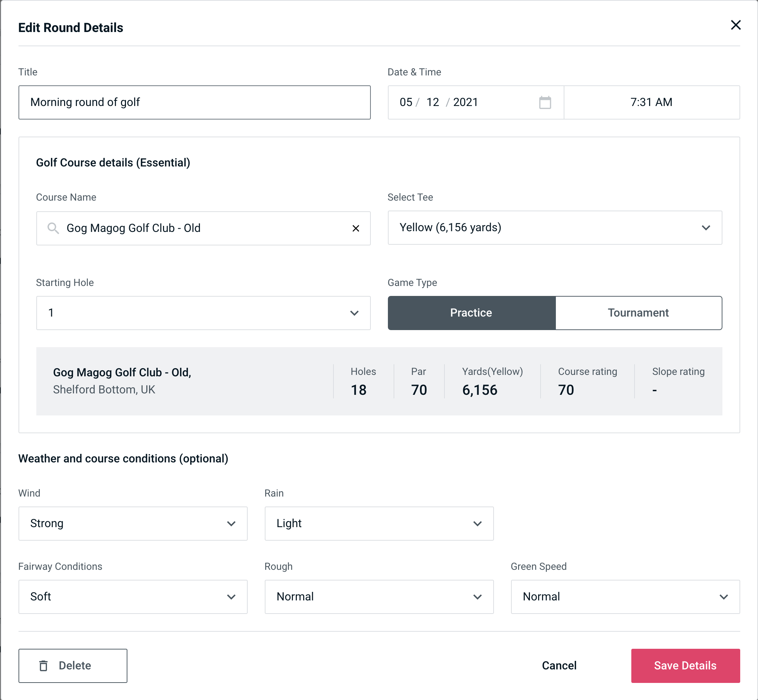Toggle Game Type to Practice
This screenshot has height=700, width=758.
click(472, 313)
